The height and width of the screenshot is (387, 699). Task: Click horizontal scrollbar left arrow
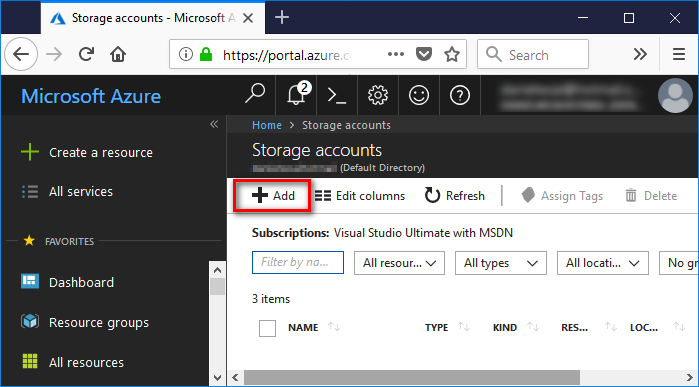click(x=235, y=378)
